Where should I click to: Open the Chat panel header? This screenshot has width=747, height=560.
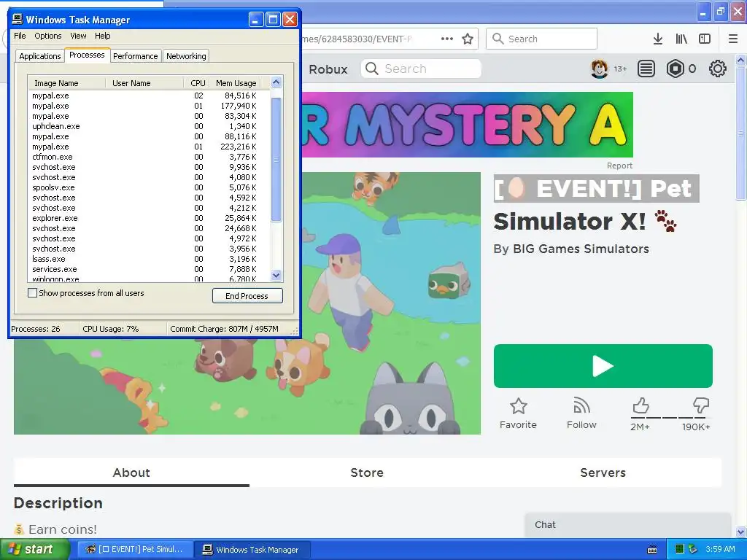[627, 525]
